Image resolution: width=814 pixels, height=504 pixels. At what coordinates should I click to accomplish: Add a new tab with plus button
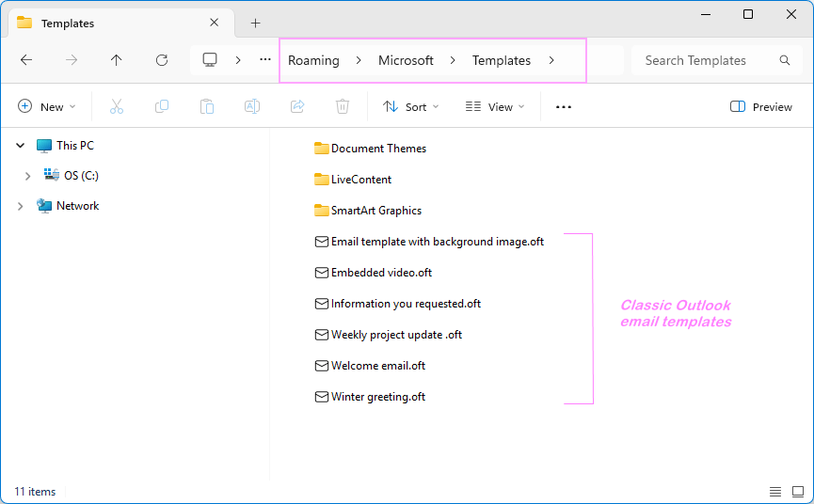click(255, 23)
